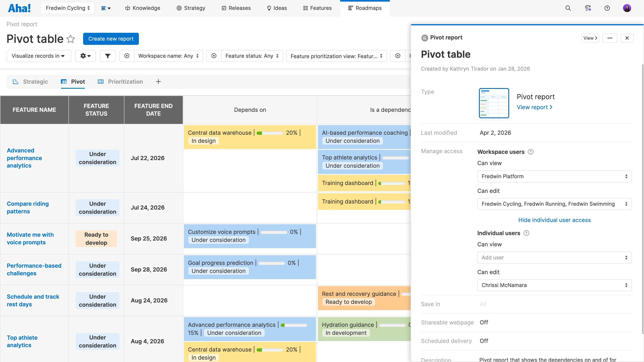Screen dimensions: 644x362
Task: Click the AI assistant icon in header
Action: point(588,8)
